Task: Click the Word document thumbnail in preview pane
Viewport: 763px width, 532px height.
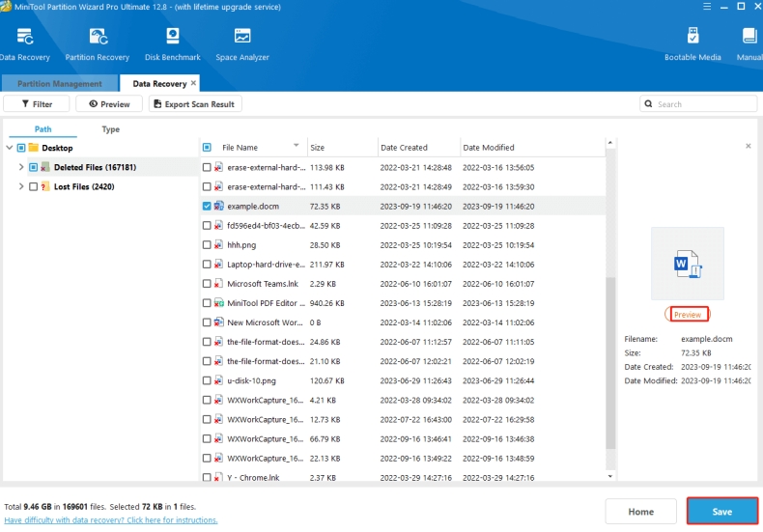Action: coord(687,263)
